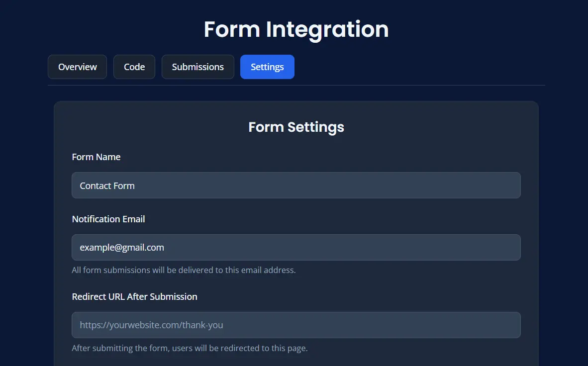Click the 'Contact Form' text value
The image size is (588, 366).
coord(107,185)
